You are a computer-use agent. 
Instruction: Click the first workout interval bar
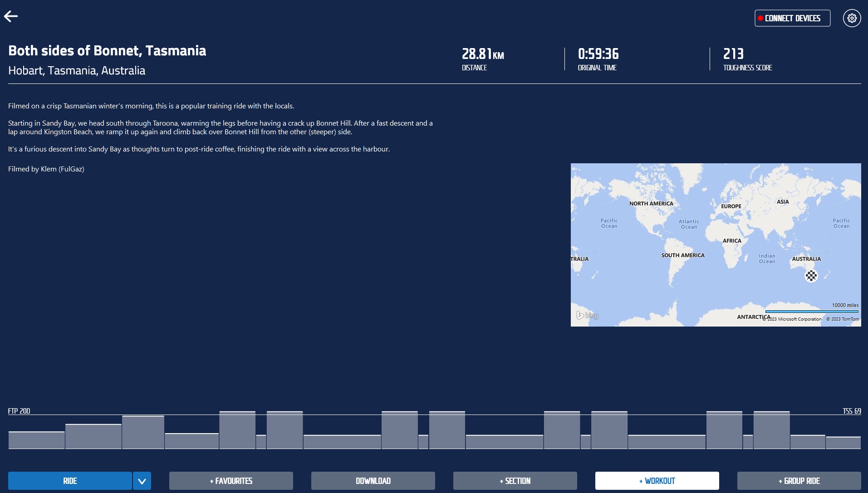[36, 440]
